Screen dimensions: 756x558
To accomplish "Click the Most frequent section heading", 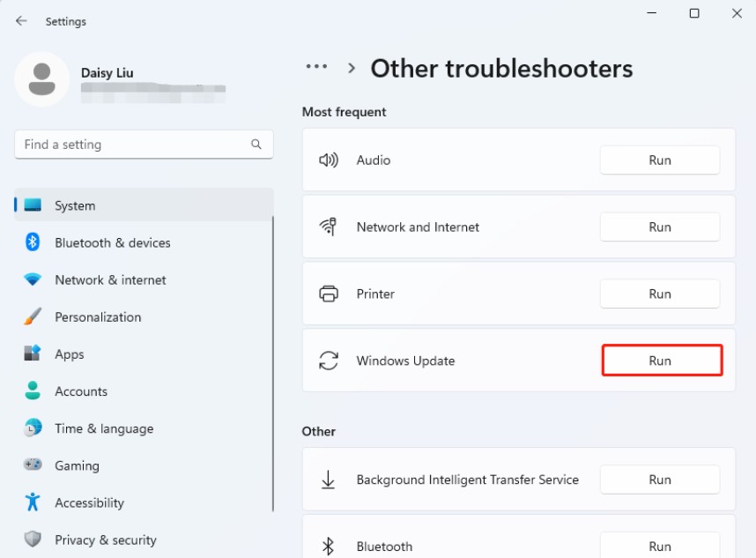I will pos(344,112).
